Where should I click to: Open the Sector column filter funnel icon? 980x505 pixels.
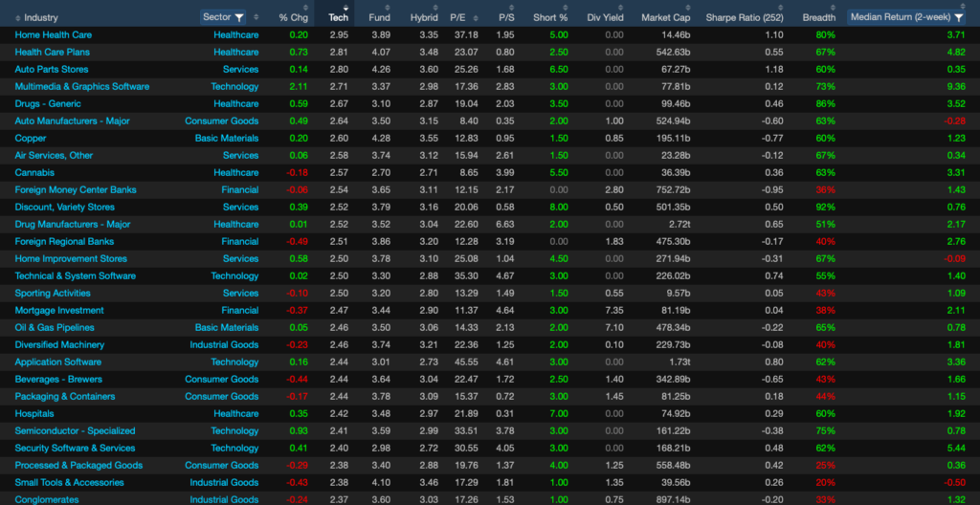(238, 17)
